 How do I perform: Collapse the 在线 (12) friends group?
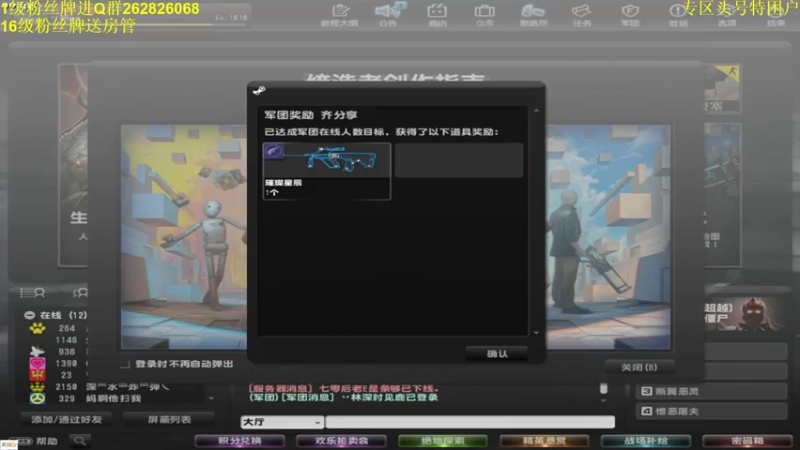click(x=30, y=315)
